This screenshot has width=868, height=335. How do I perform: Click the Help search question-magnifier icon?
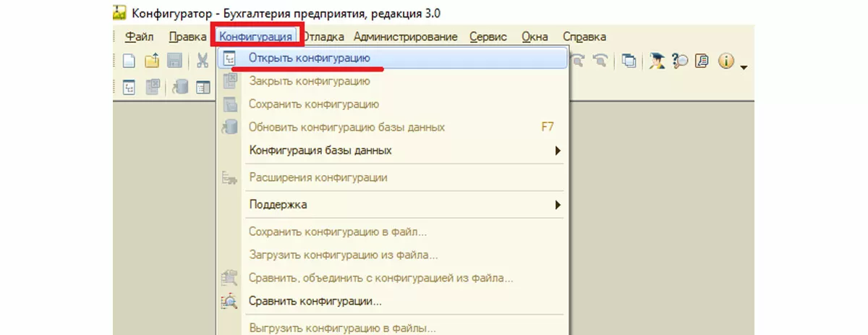[679, 61]
